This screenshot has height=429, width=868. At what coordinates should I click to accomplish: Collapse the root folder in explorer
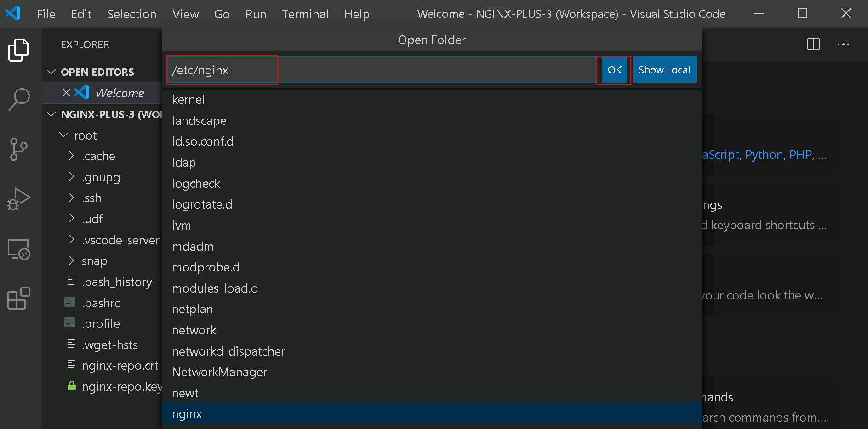point(64,135)
